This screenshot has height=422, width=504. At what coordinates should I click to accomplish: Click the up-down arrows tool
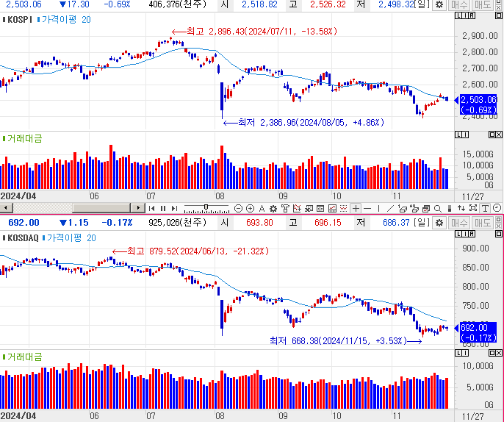(x=461, y=208)
